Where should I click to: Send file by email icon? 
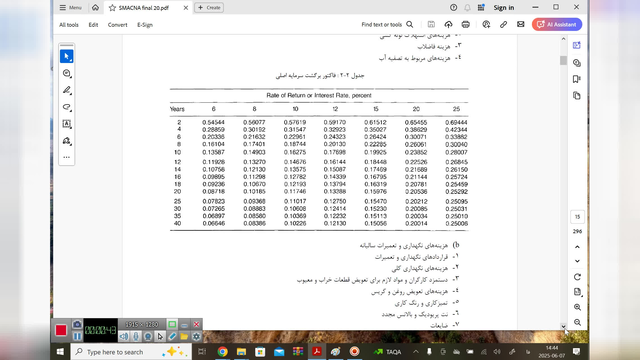coord(520,24)
